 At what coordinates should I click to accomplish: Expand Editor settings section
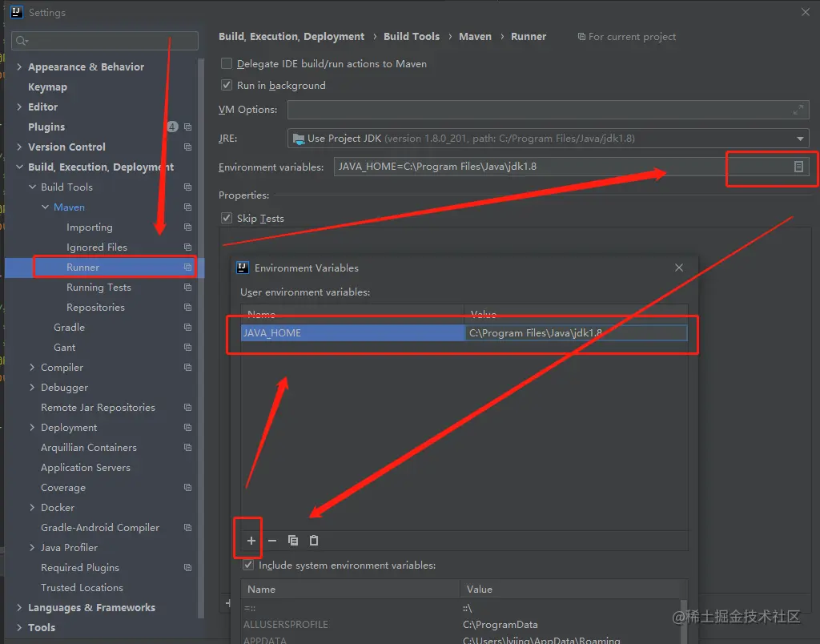[x=19, y=107]
